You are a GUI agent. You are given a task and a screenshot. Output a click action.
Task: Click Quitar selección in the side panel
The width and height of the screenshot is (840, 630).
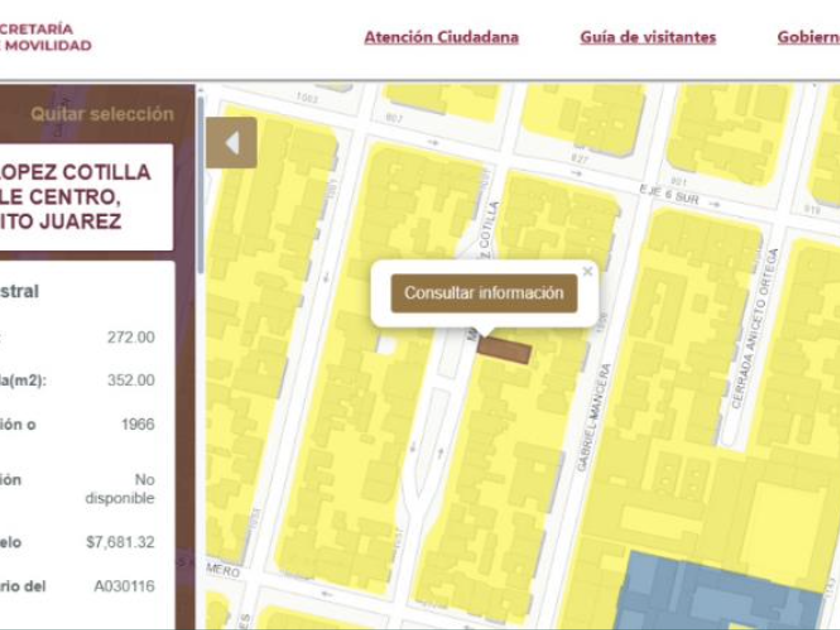[102, 114]
